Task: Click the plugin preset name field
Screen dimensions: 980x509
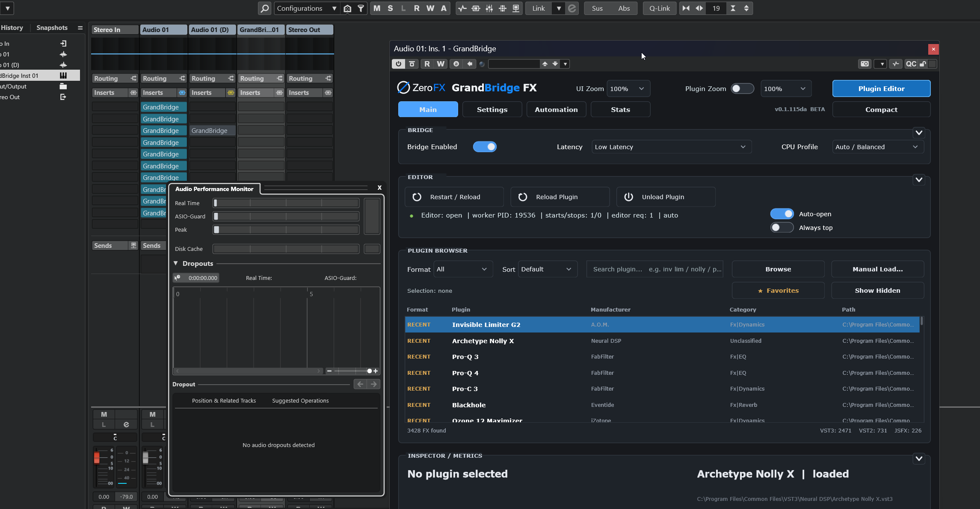Action: coord(514,64)
